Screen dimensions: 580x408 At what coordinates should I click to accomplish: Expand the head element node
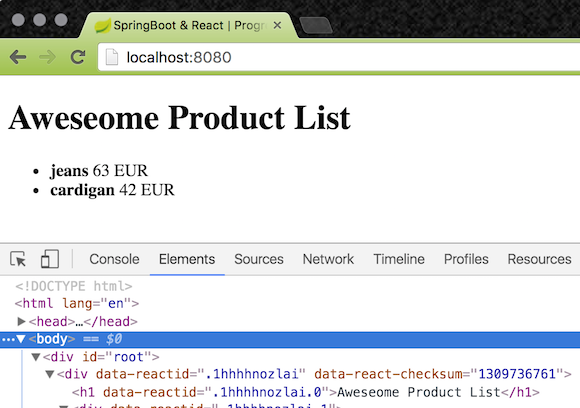[x=21, y=321]
